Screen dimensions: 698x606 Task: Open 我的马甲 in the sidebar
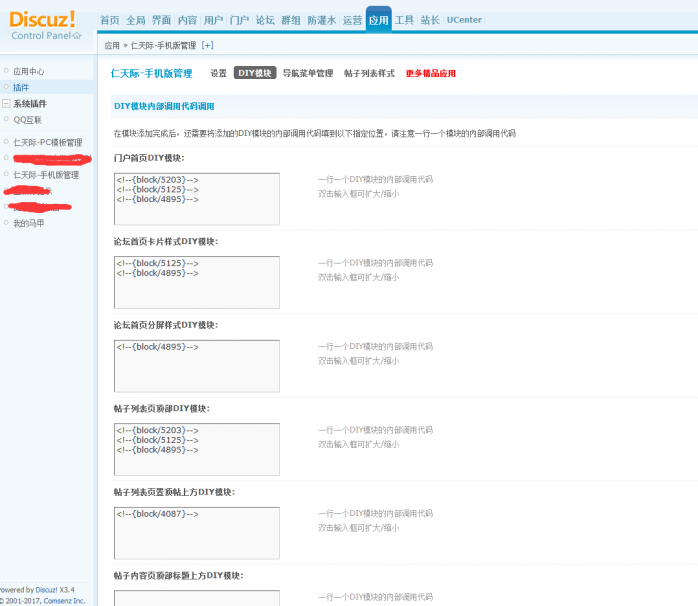[28, 223]
